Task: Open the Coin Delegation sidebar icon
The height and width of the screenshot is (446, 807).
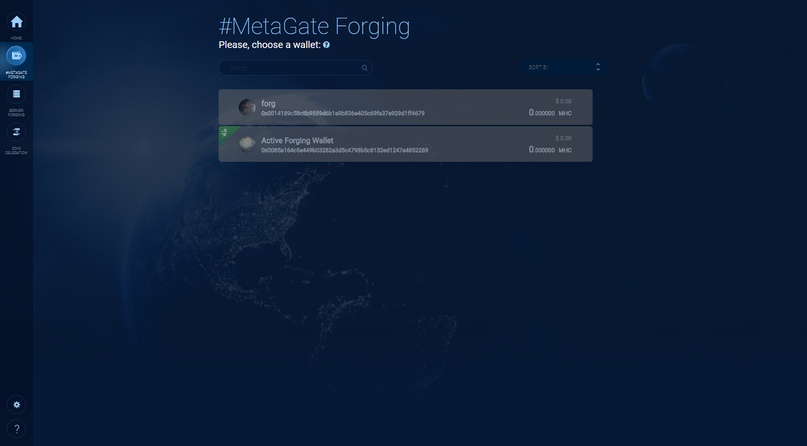Action: (x=16, y=132)
